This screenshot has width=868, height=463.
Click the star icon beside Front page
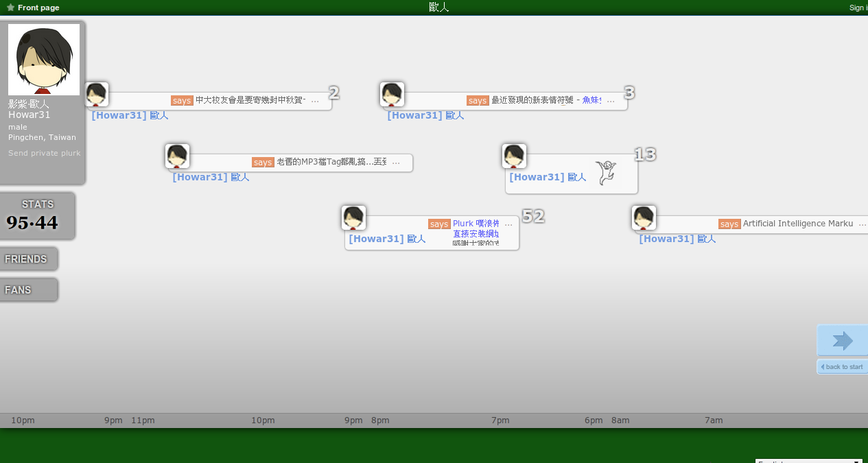point(10,8)
